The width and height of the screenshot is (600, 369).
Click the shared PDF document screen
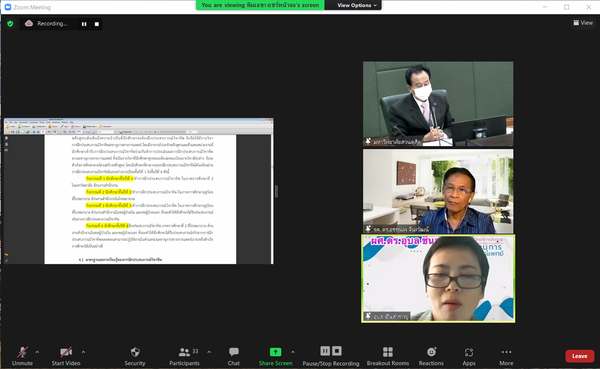(139, 191)
